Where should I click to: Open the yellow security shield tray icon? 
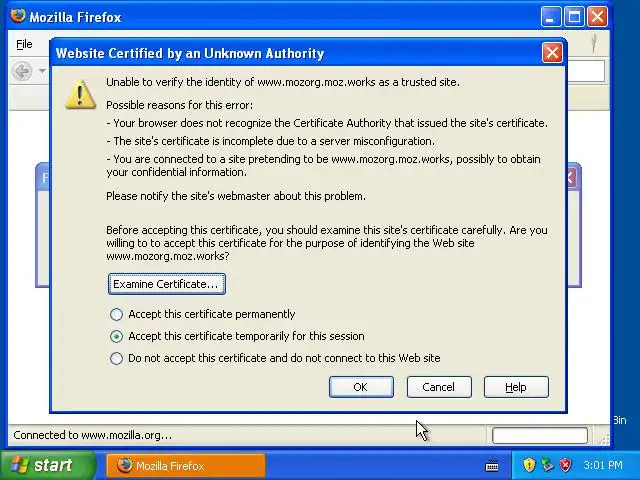click(529, 465)
